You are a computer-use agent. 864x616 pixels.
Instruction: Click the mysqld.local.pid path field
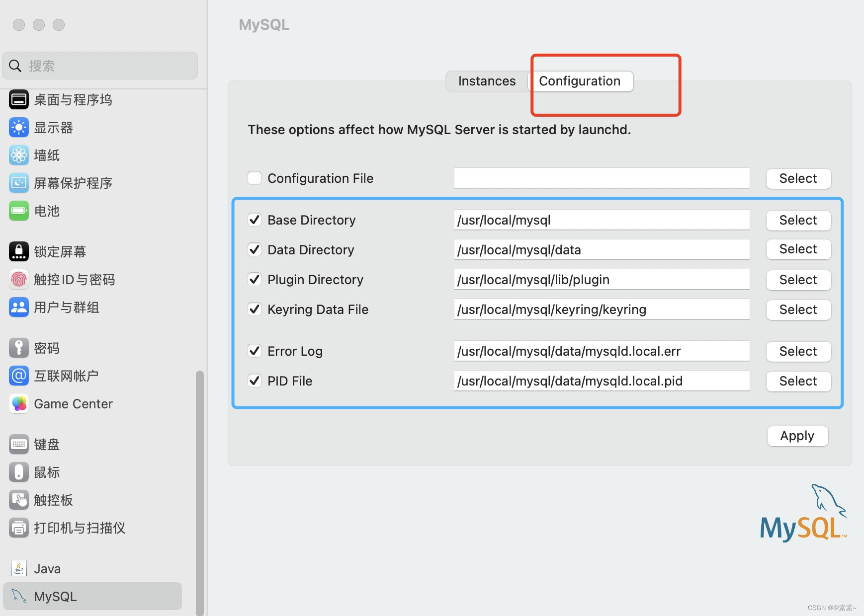pos(602,381)
